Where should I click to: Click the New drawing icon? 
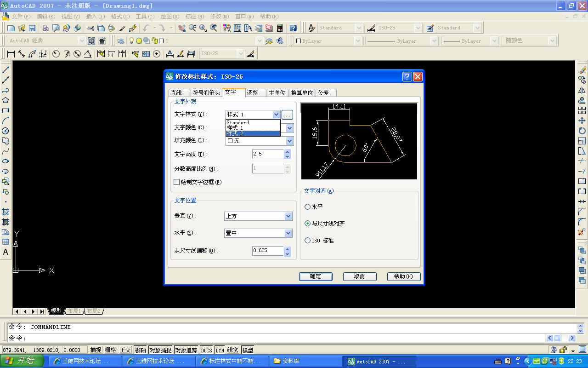11,28
